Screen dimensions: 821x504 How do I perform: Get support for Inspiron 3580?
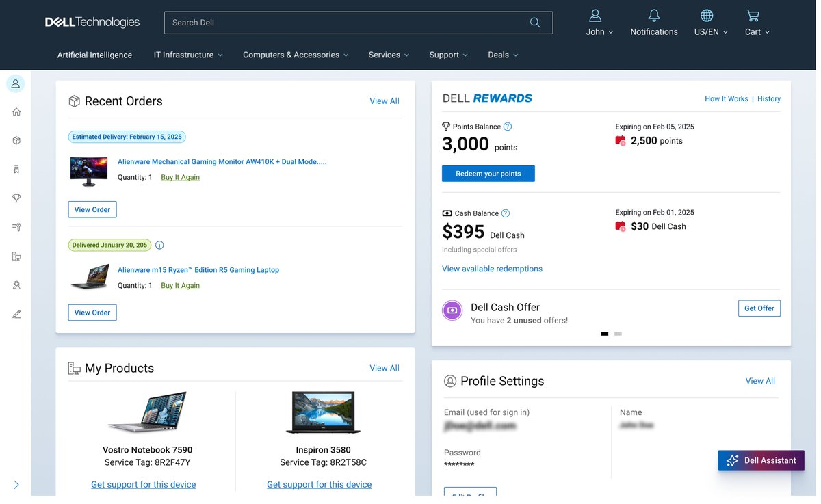320,485
